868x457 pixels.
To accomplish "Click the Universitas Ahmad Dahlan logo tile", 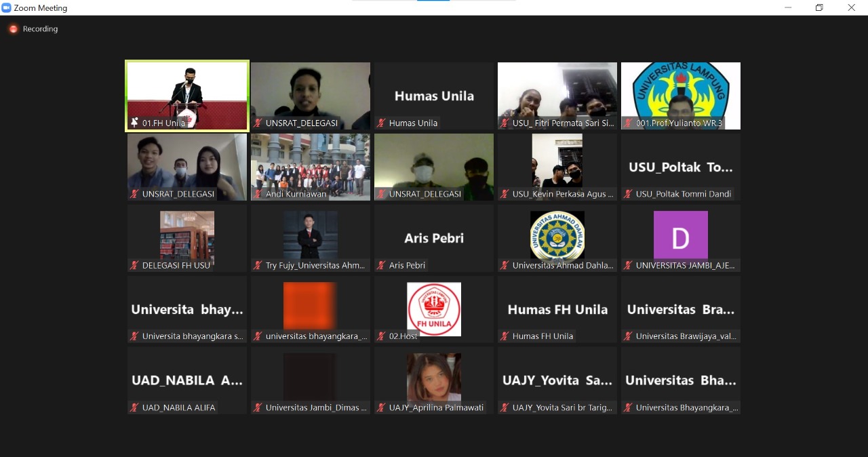I will tap(557, 235).
